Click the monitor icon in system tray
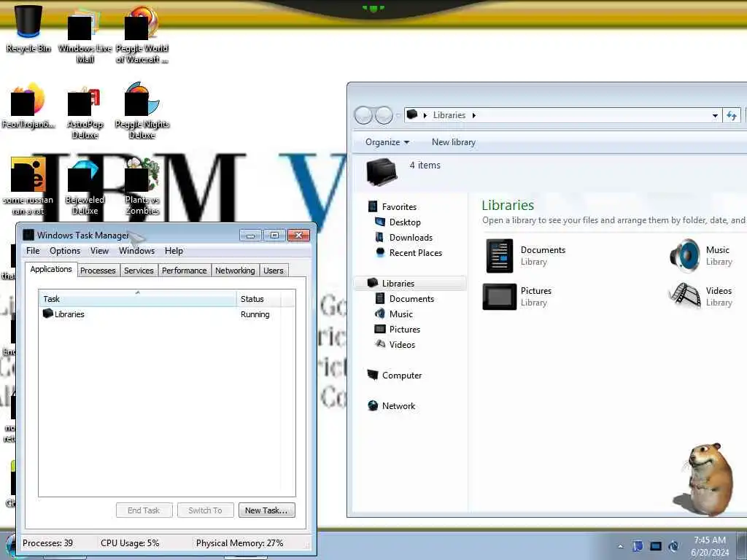 tap(656, 546)
